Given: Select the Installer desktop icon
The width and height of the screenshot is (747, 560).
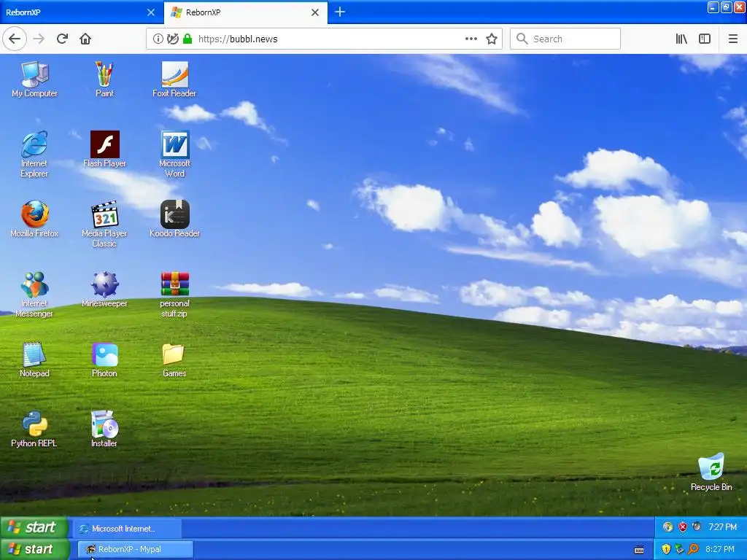Looking at the screenshot, I should tap(104, 429).
